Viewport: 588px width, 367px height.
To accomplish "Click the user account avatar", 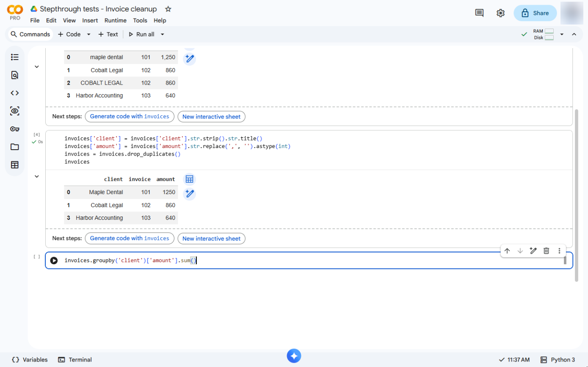I will [572, 13].
